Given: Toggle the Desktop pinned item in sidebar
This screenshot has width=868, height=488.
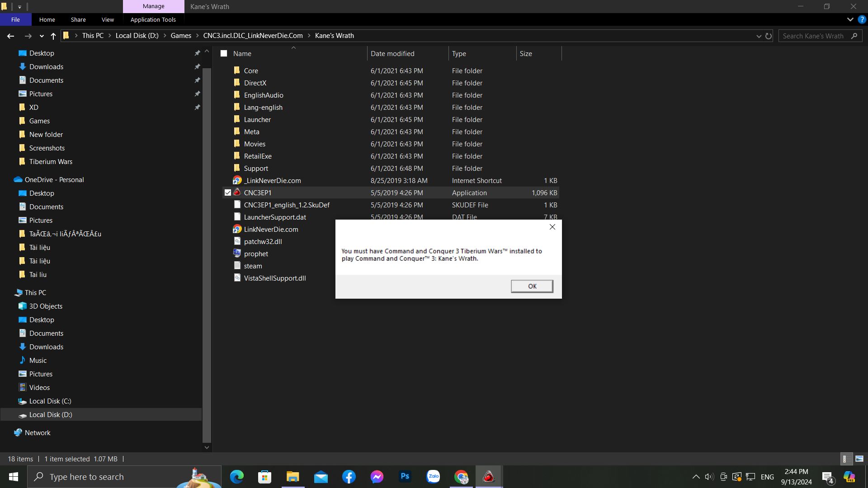Looking at the screenshot, I should pyautogui.click(x=197, y=53).
